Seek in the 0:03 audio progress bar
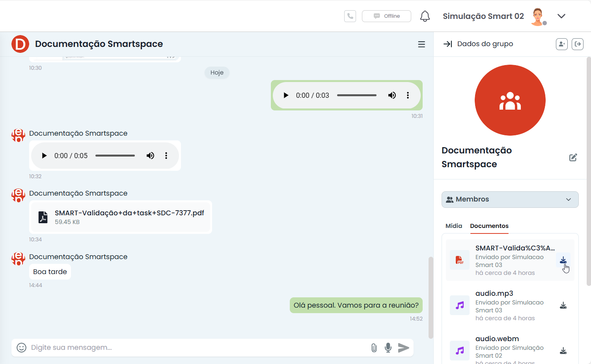Screen dimensions: 591x364 pos(356,95)
